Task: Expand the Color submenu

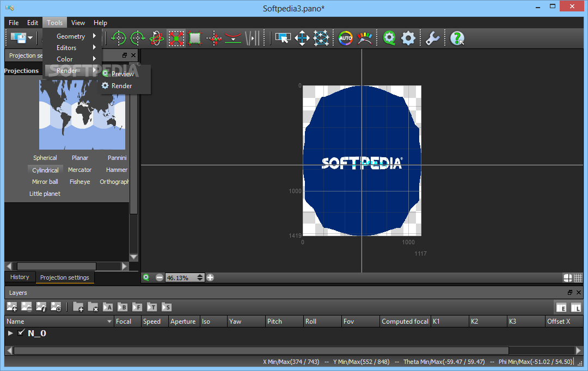Action: point(73,59)
